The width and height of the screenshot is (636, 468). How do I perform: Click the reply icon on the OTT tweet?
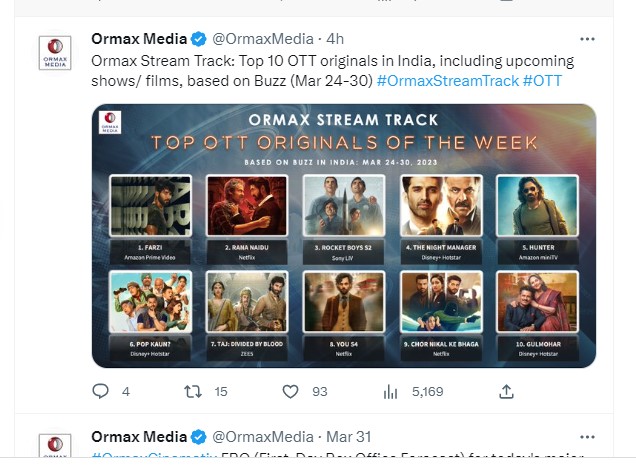(100, 391)
